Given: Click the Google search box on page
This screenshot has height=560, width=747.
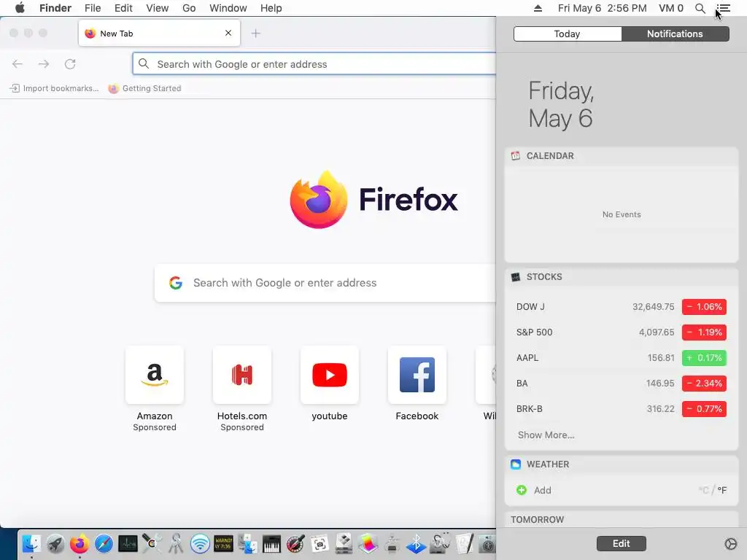Looking at the screenshot, I should click(x=325, y=283).
